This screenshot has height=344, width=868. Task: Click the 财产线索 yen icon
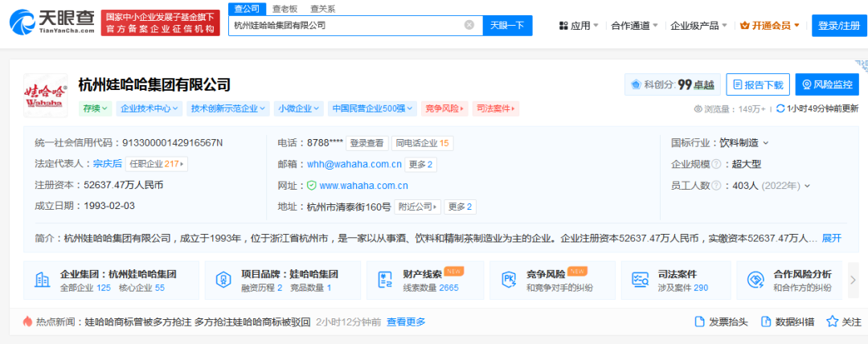coord(385,281)
